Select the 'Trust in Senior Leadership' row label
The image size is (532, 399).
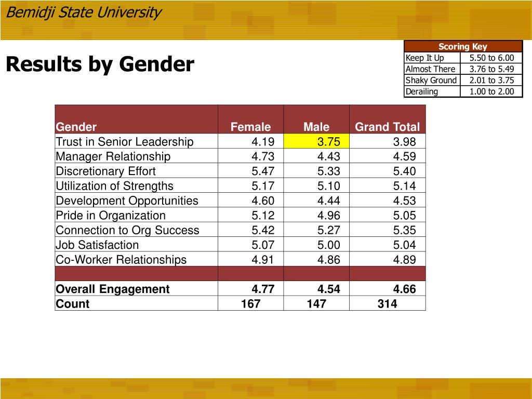point(125,141)
